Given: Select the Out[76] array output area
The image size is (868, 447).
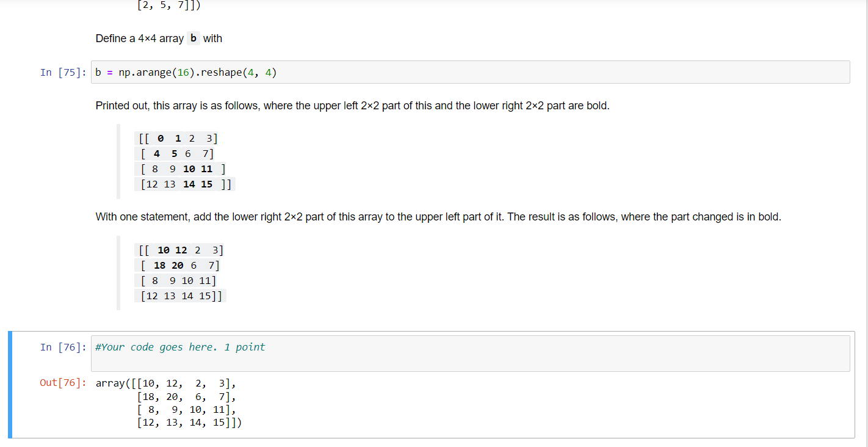Looking at the screenshot, I should pos(168,403).
